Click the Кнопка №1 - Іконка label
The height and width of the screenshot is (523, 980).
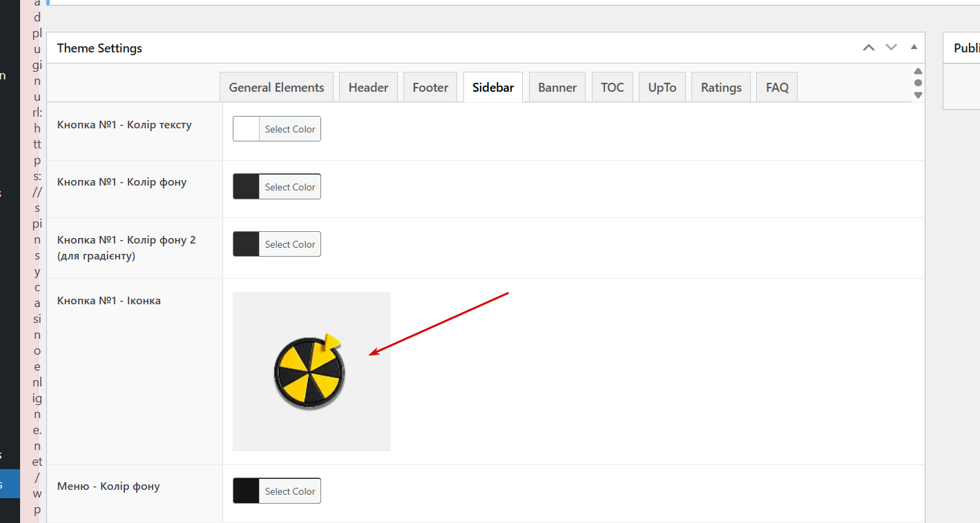tap(109, 301)
